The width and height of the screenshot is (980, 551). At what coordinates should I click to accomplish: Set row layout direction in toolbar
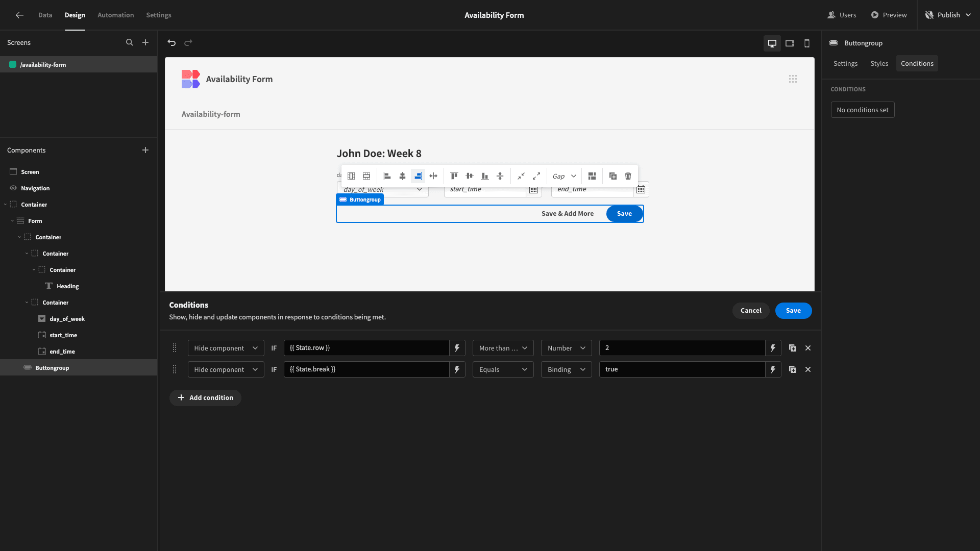point(366,176)
